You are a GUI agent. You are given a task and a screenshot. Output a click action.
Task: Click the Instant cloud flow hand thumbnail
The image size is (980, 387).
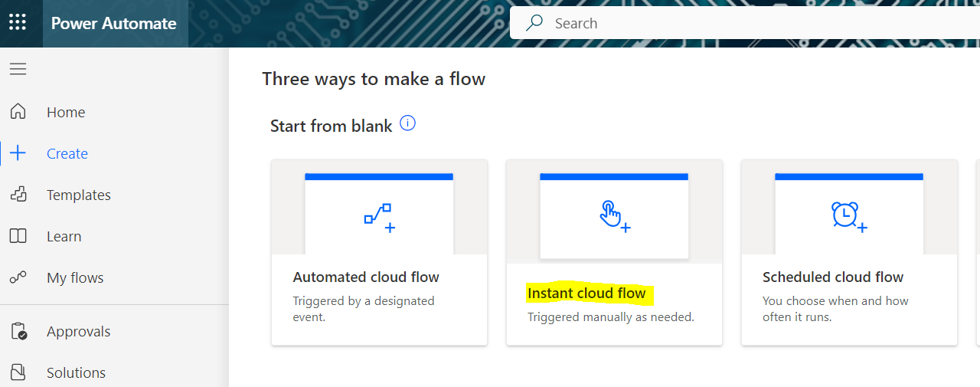[x=614, y=217]
